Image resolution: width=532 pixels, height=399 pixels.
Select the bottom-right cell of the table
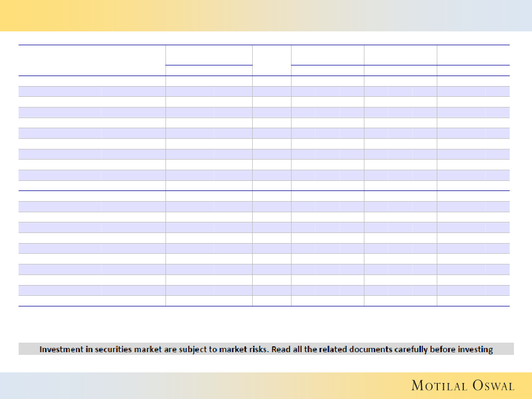coord(473,301)
